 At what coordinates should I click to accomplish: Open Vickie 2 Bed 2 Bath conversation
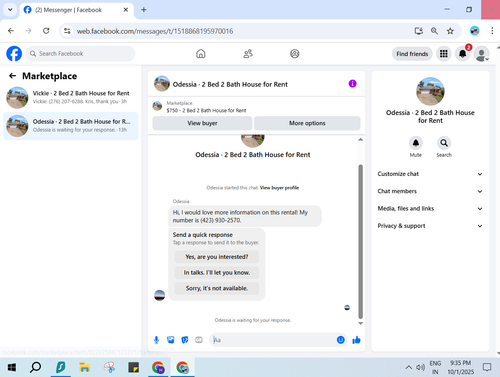pyautogui.click(x=71, y=97)
